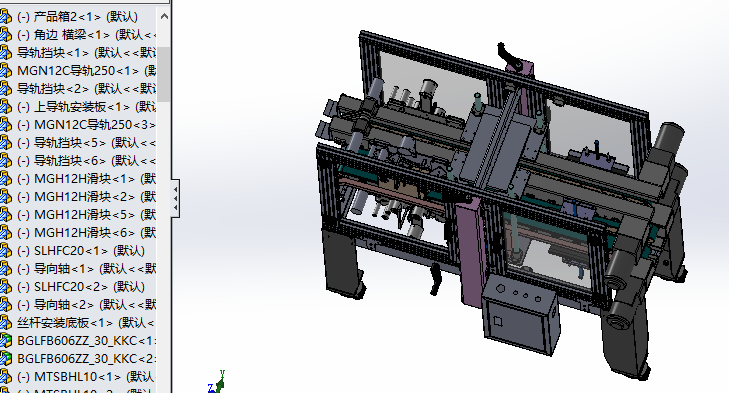
Task: Select SLHFC20<1> in the tree
Action: pos(81,251)
